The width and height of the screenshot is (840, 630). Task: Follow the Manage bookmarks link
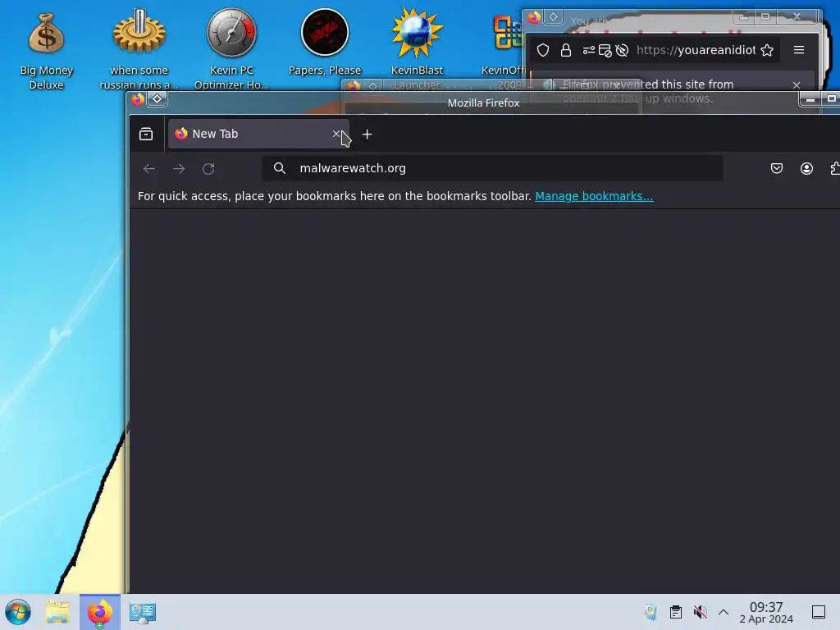tap(594, 196)
